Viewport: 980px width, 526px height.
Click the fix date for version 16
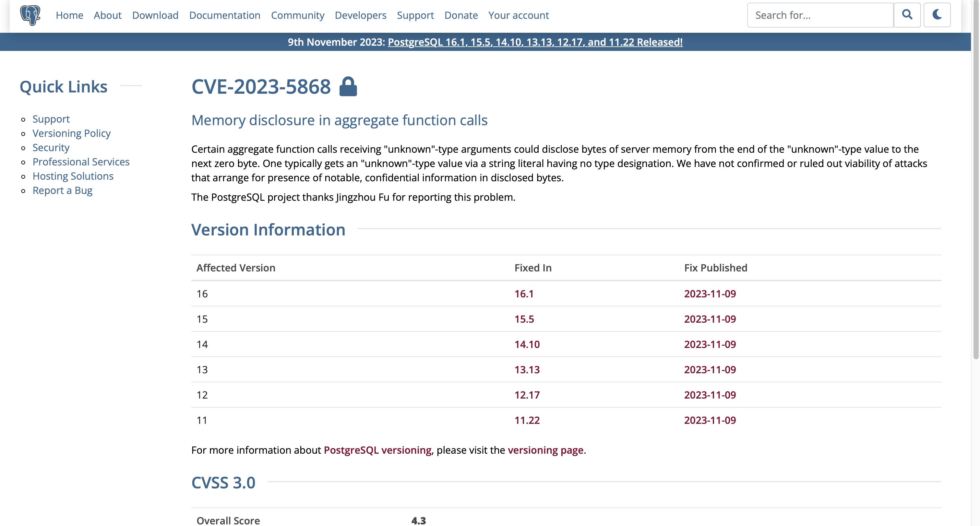click(x=710, y=293)
